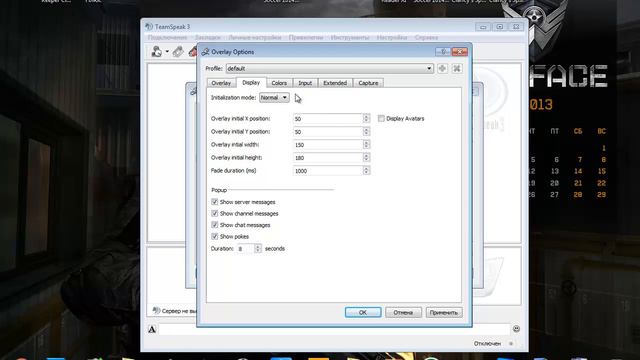
Task: Open the Закладки menu
Action: [208, 38]
